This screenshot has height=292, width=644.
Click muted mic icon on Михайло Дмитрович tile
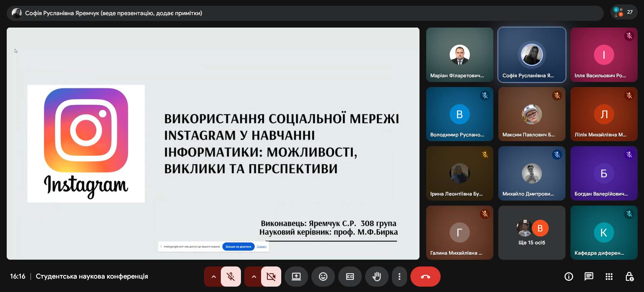(557, 155)
